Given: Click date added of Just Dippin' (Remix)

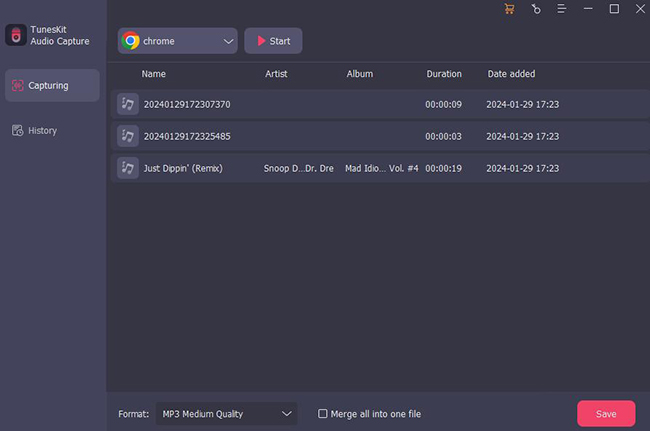Looking at the screenshot, I should 522,168.
